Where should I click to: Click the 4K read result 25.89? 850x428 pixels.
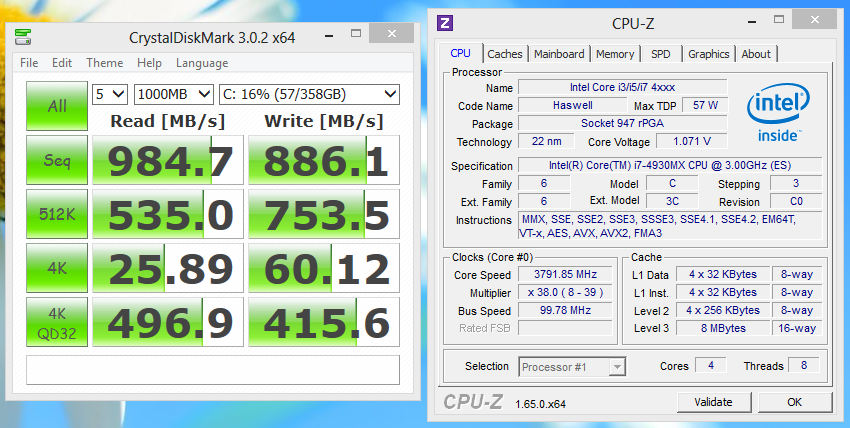point(168,268)
